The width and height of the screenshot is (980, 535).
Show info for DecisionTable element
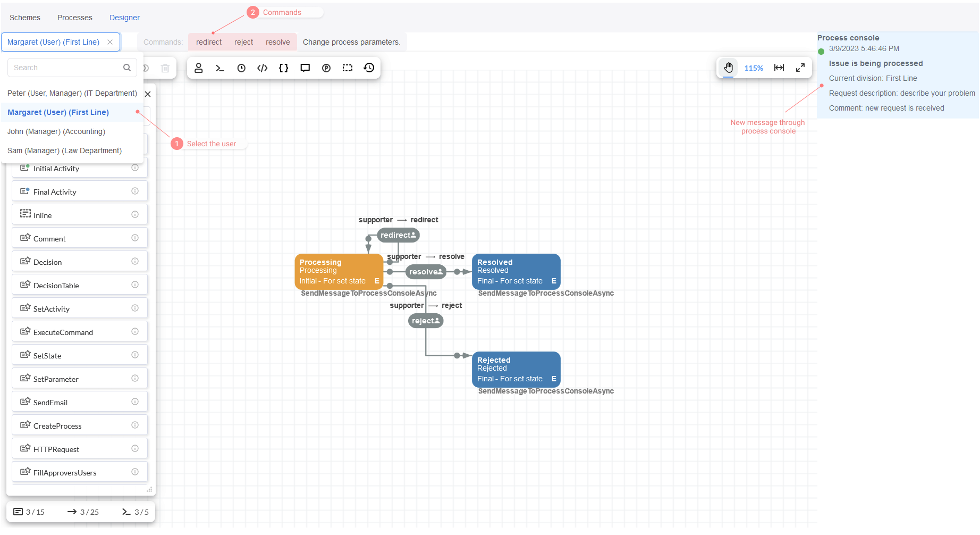(135, 285)
